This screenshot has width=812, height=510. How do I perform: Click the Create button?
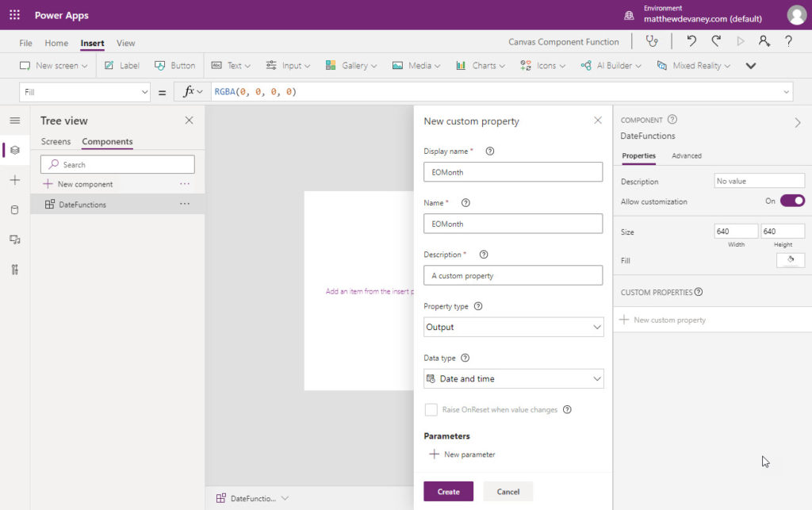click(448, 491)
